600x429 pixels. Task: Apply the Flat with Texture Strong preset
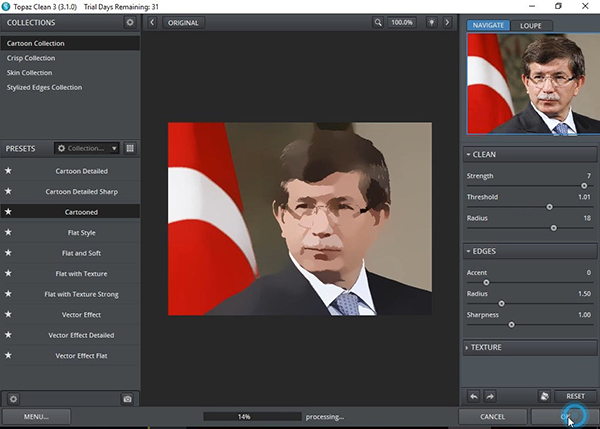coord(81,294)
